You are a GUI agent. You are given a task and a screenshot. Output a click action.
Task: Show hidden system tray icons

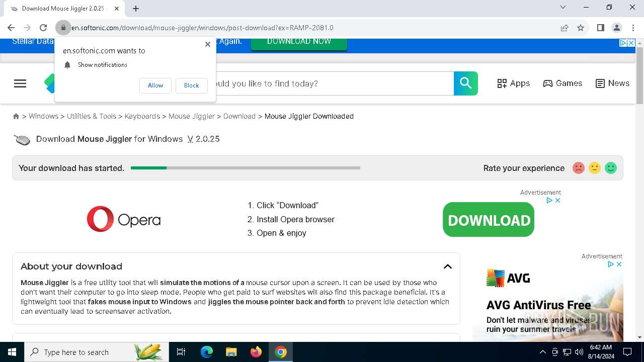542,352
